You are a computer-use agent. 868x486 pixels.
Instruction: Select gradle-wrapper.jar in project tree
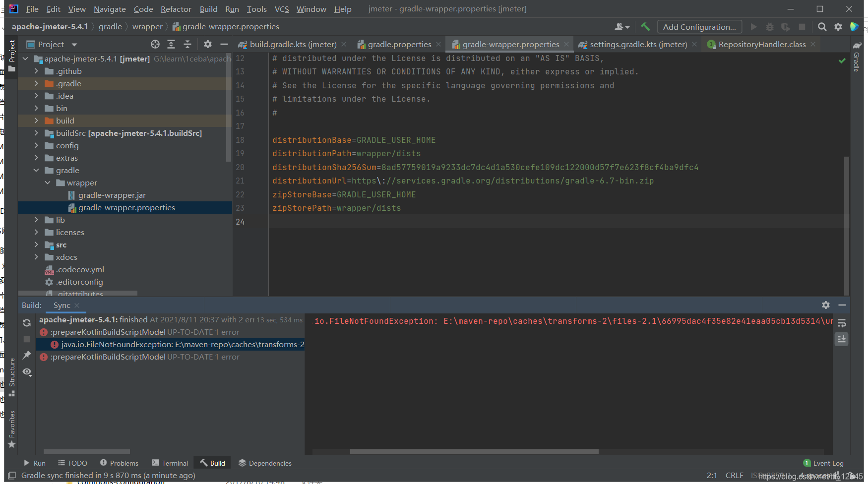tap(112, 195)
